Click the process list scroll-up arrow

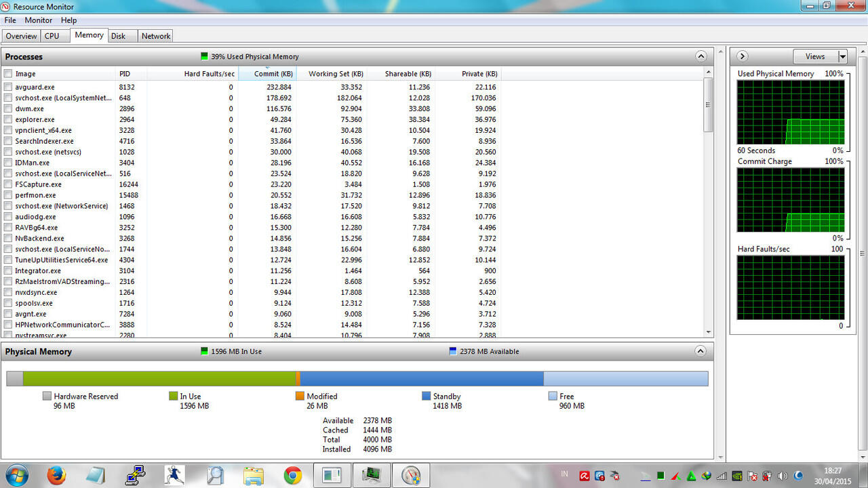tap(709, 72)
